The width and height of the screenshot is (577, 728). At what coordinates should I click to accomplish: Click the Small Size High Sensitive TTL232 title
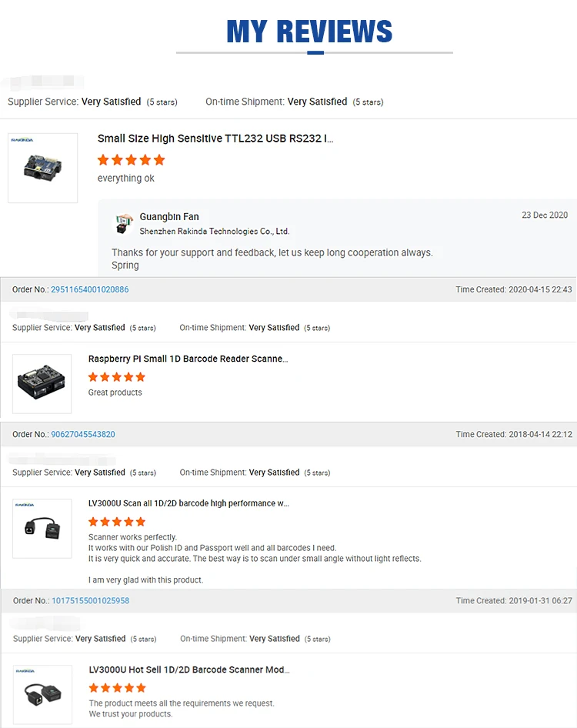click(215, 139)
